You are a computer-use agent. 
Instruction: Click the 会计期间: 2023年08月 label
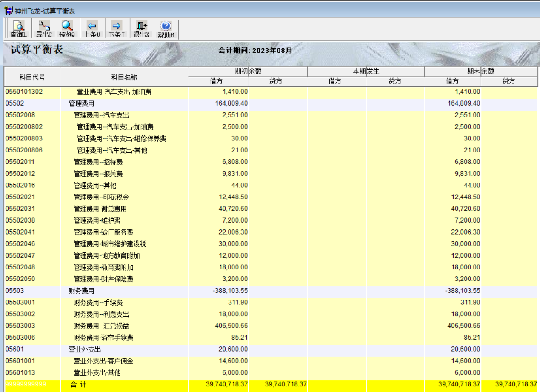pos(255,50)
